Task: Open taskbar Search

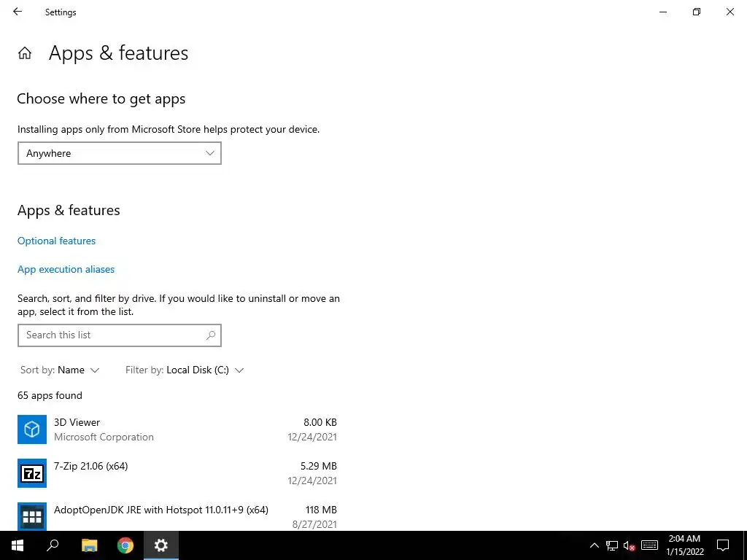Action: coord(53,545)
